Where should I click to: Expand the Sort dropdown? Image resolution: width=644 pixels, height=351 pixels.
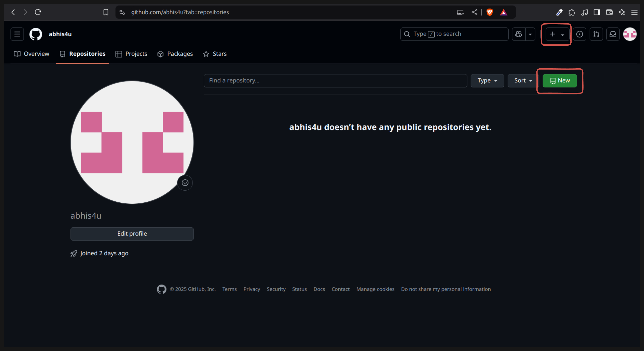pos(523,81)
